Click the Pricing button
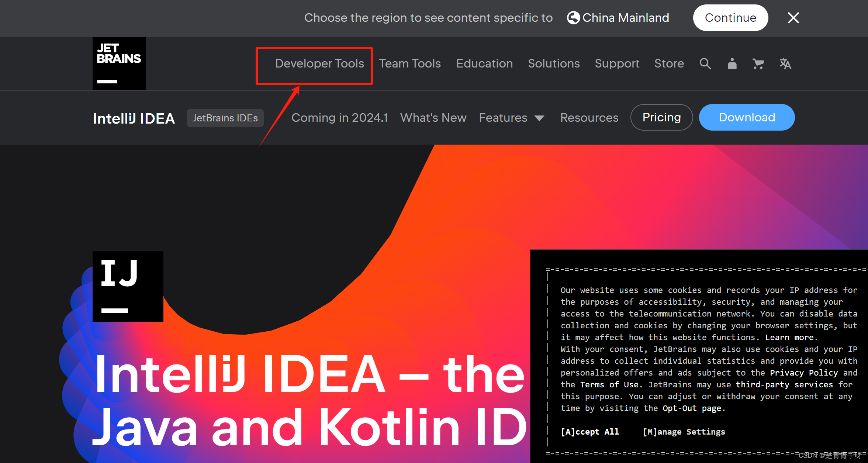Viewport: 868px width, 463px height. point(661,117)
